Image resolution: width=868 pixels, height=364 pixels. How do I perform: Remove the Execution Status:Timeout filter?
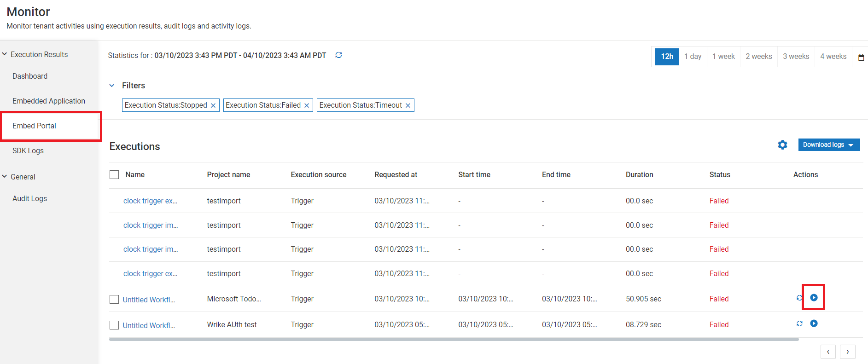tap(408, 105)
